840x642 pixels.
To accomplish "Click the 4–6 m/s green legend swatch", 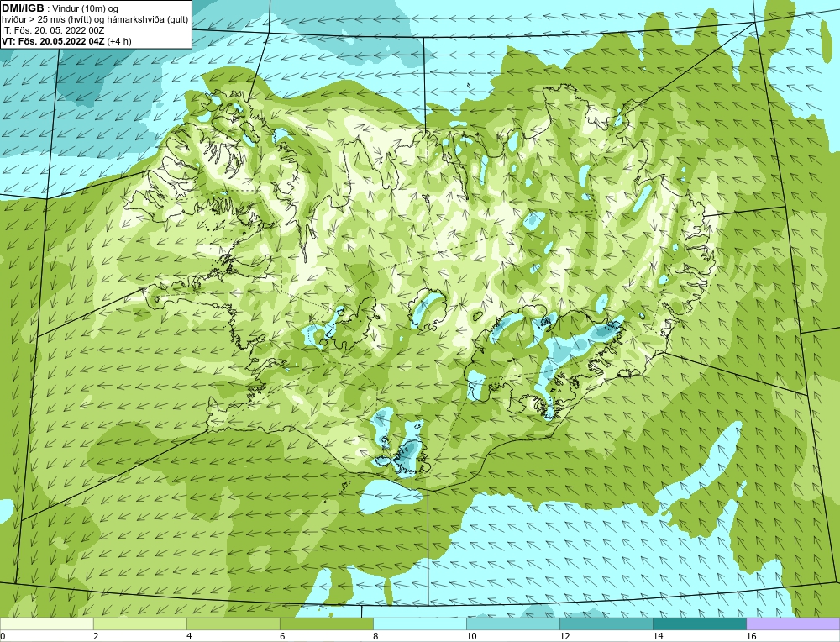I will tap(234, 624).
